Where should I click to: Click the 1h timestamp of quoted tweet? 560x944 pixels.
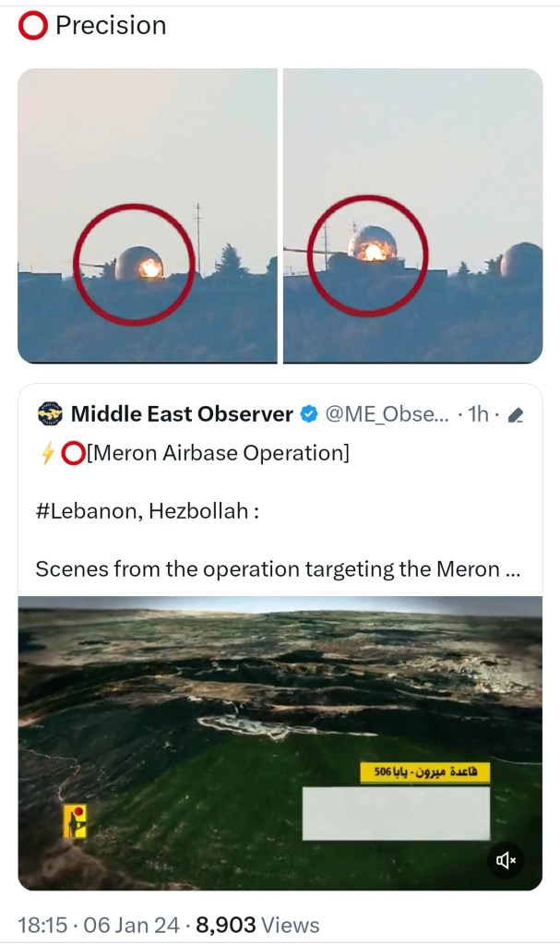click(x=478, y=415)
